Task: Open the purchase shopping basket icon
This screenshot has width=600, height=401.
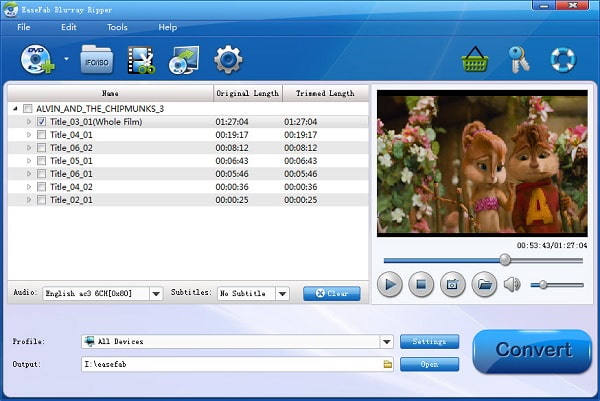Action: pos(475,60)
